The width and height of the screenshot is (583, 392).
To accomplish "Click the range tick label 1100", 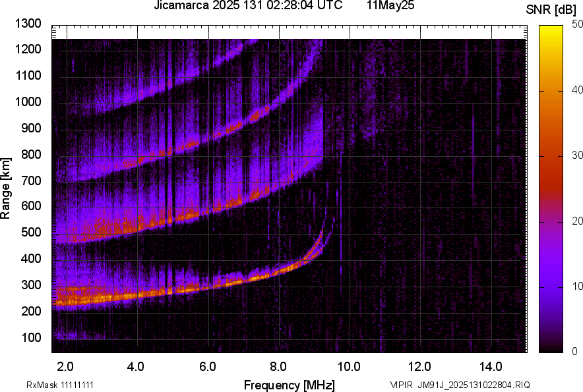I will [x=28, y=75].
